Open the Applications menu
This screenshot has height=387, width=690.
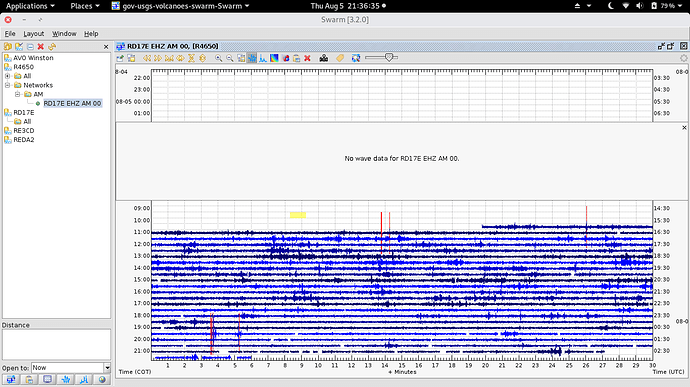pos(30,6)
